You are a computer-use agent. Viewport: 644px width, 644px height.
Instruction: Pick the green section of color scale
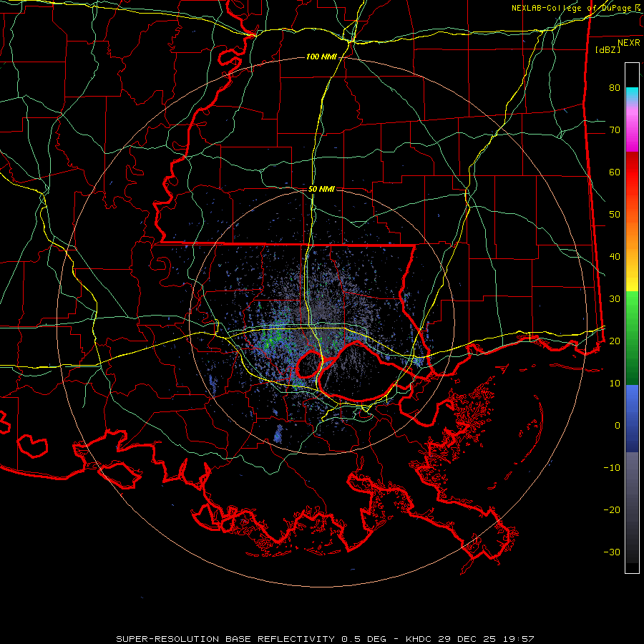632,338
